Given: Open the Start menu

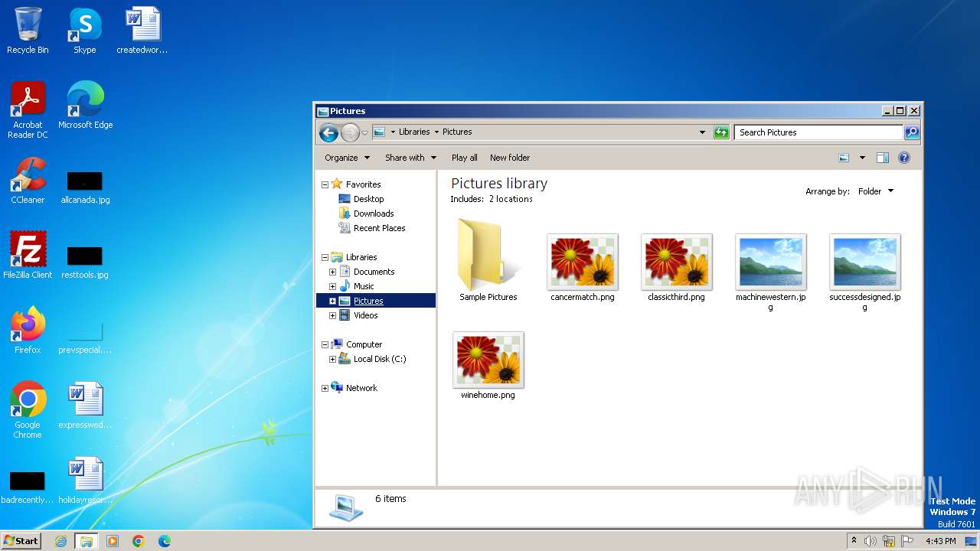Looking at the screenshot, I should pyautogui.click(x=21, y=541).
